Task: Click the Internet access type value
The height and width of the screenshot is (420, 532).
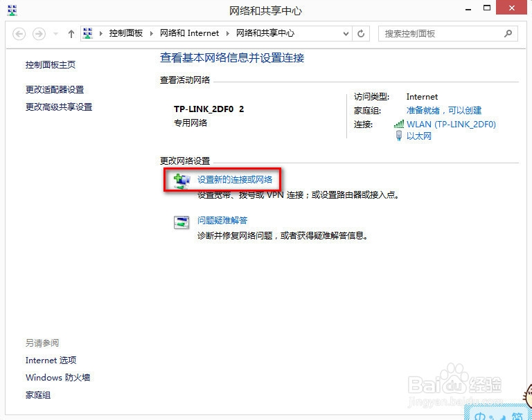Action: (x=422, y=97)
